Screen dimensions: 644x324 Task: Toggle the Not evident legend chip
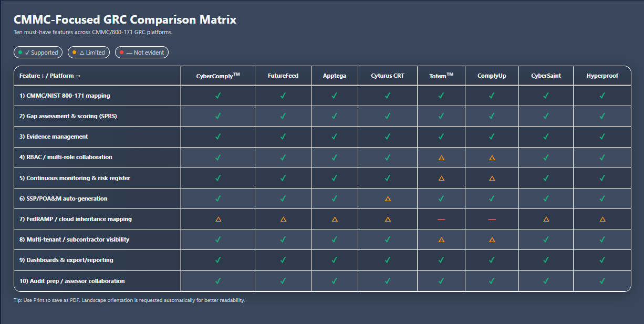coord(142,52)
